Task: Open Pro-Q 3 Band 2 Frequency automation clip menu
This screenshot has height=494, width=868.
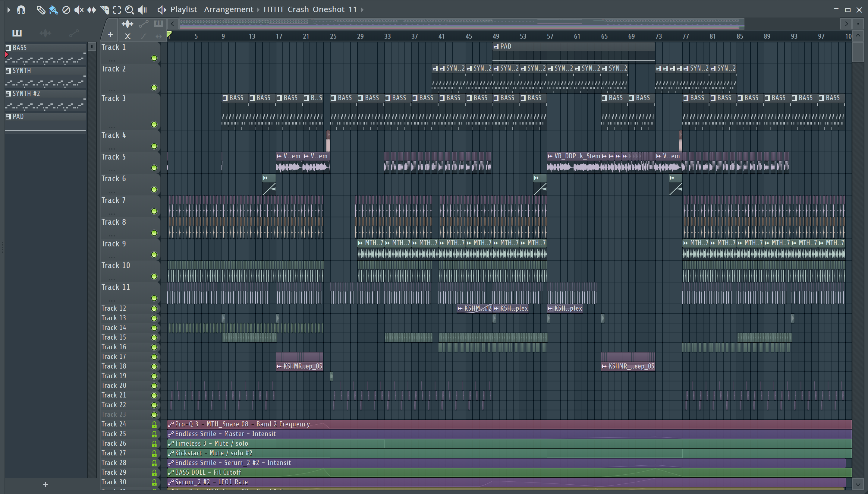Action: [x=171, y=424]
